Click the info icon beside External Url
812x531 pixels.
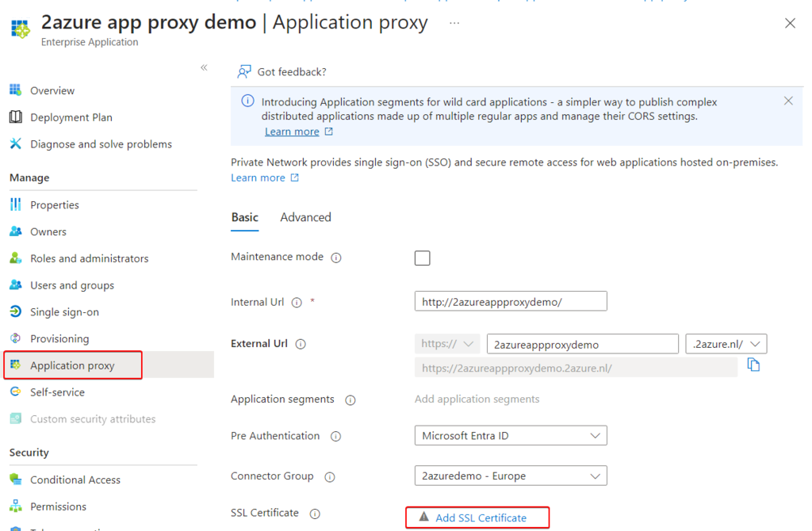point(301,344)
